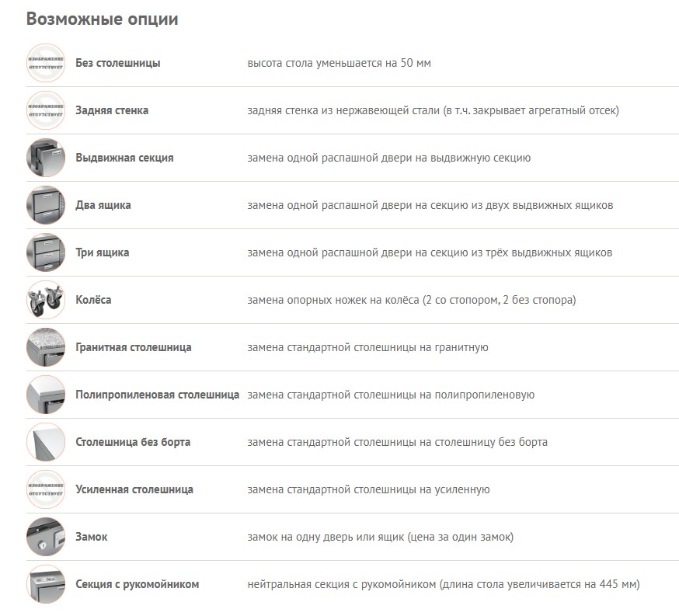Choose the Три ящика option label
This screenshot has height=616, width=679.
103,252
